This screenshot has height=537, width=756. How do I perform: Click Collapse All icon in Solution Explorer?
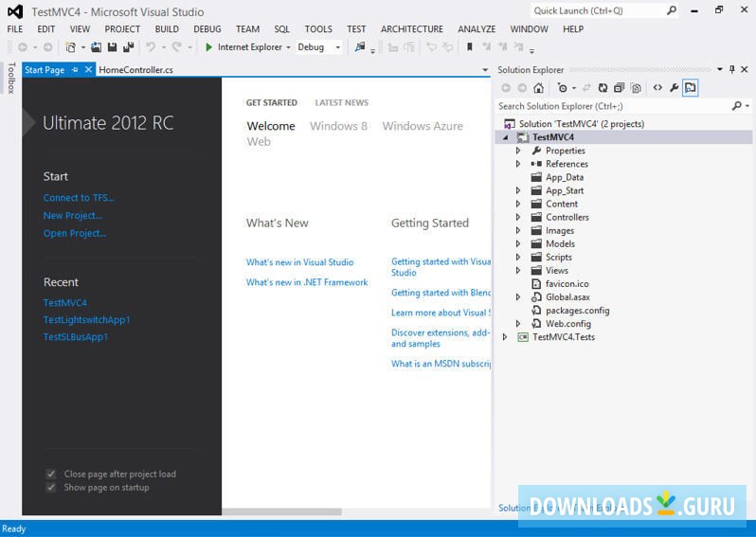point(619,88)
